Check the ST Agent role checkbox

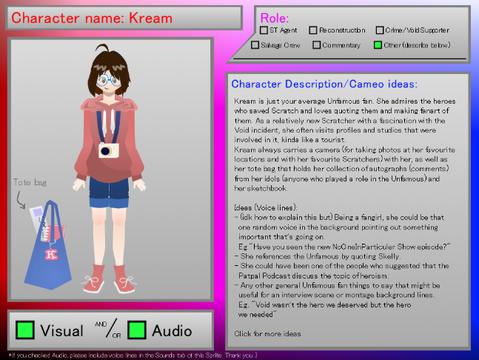click(264, 30)
